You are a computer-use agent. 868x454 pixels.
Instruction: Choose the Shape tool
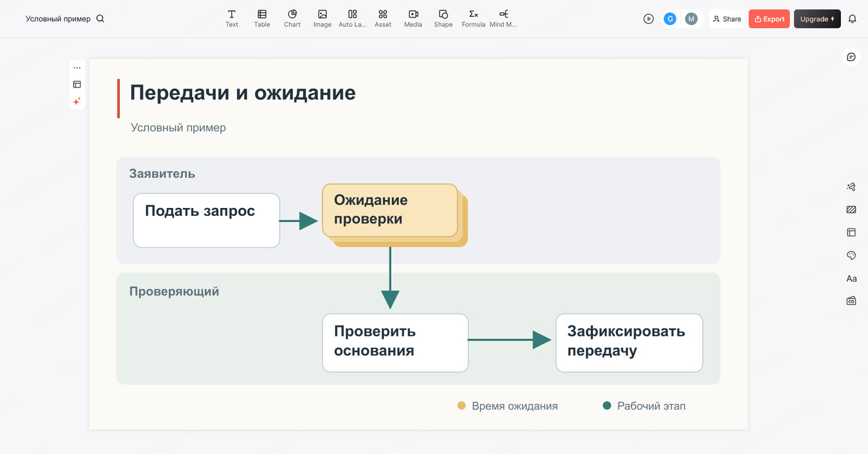click(x=443, y=19)
